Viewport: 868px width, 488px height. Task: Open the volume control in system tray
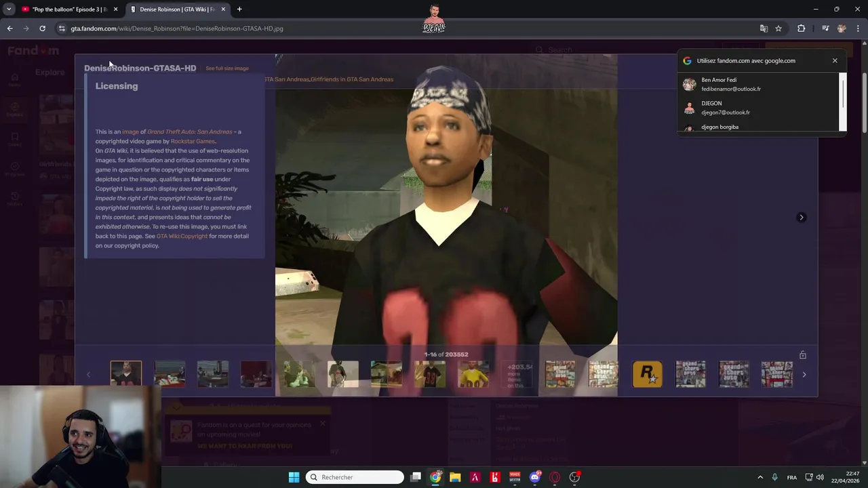click(820, 477)
